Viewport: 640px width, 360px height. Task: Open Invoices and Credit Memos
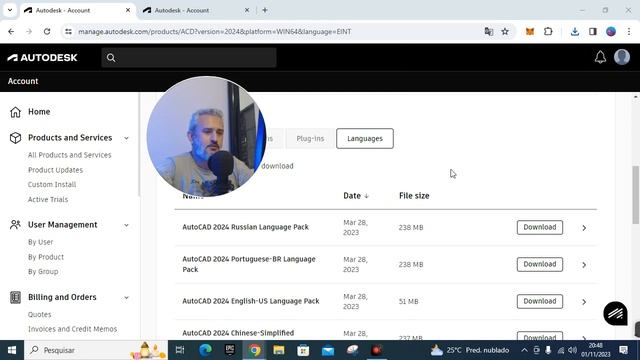point(72,329)
